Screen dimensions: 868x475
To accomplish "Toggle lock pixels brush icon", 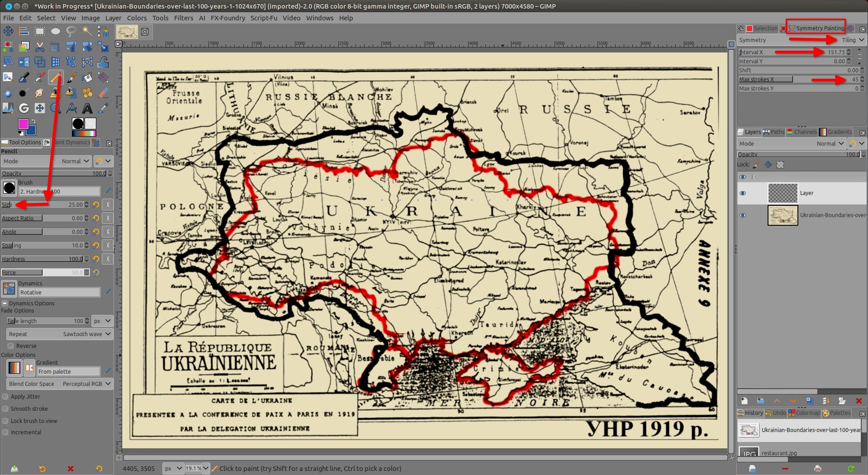I will (x=756, y=165).
